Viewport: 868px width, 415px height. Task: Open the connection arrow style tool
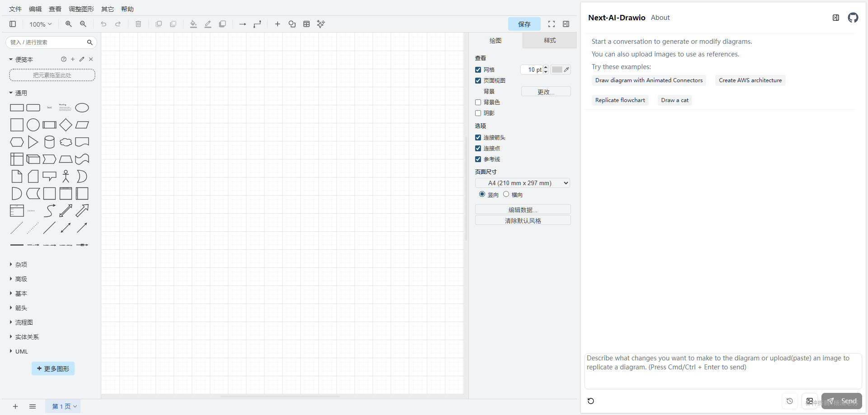click(x=243, y=24)
